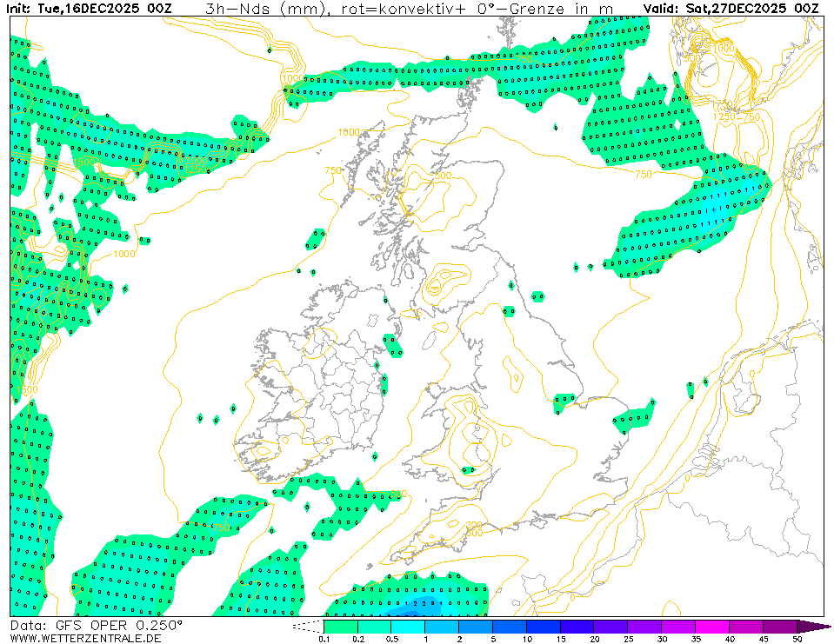Click the '1000' contour label left of Ireland

point(124,254)
